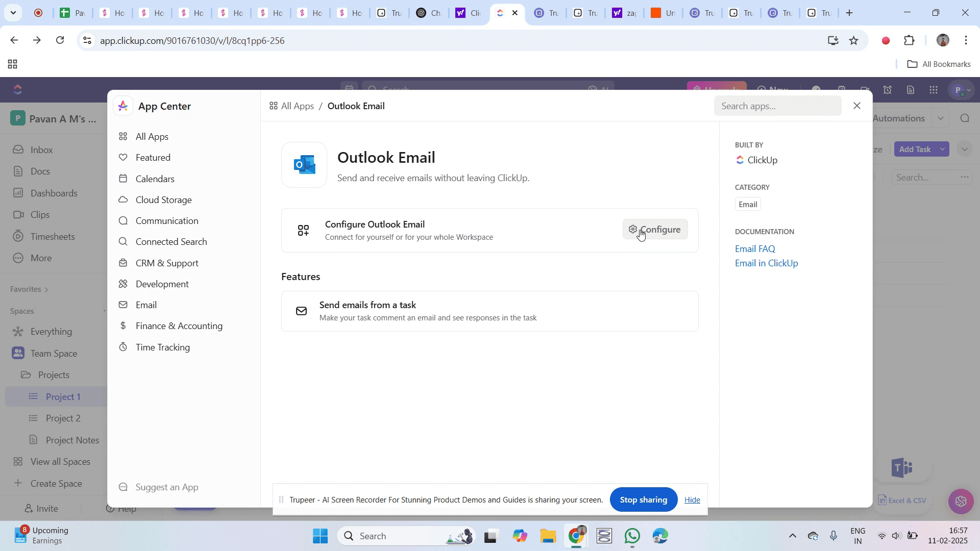Expand the Automations dropdown chevron

pyautogui.click(x=940, y=118)
